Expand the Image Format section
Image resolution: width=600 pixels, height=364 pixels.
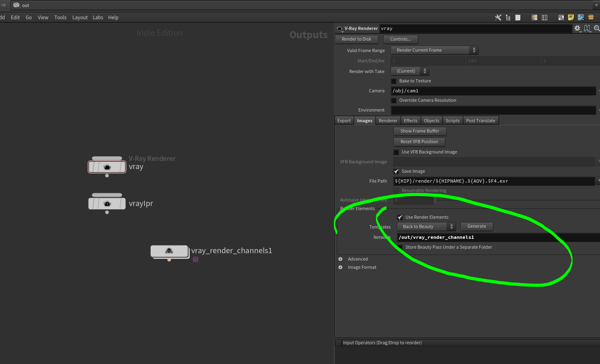(340, 268)
